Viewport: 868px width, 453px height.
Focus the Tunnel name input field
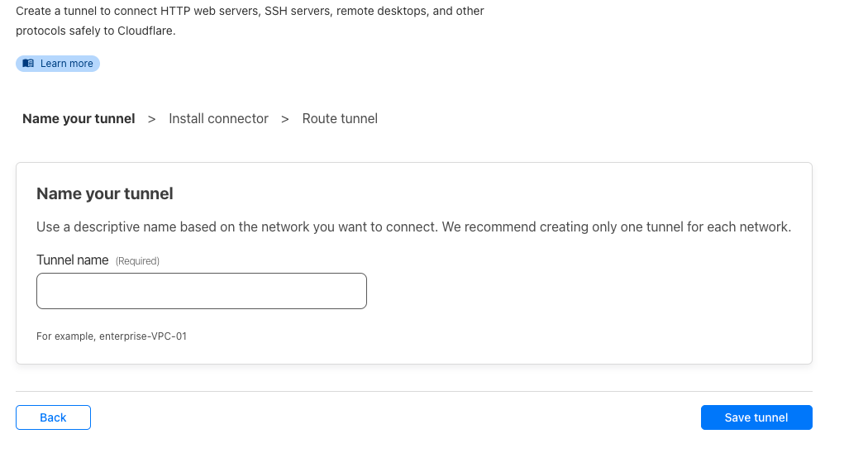click(202, 291)
